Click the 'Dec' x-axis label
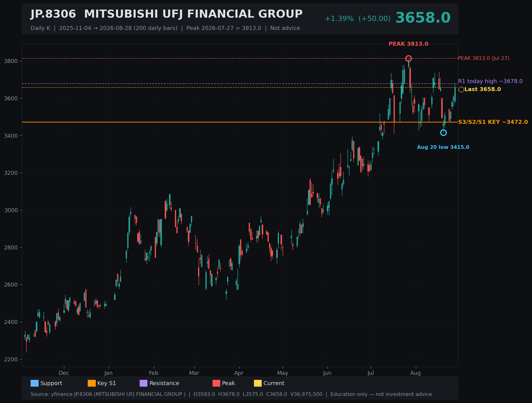The height and width of the screenshot is (403, 532). (x=64, y=373)
